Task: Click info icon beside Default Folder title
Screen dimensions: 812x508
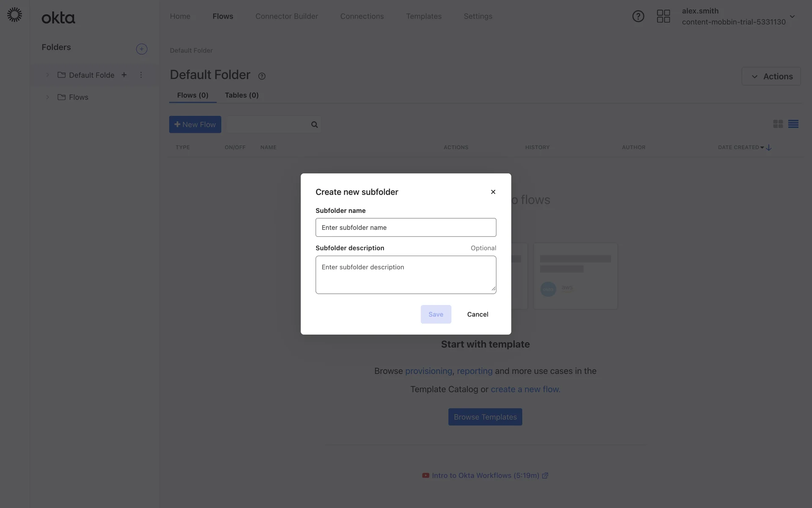Action: (262, 76)
